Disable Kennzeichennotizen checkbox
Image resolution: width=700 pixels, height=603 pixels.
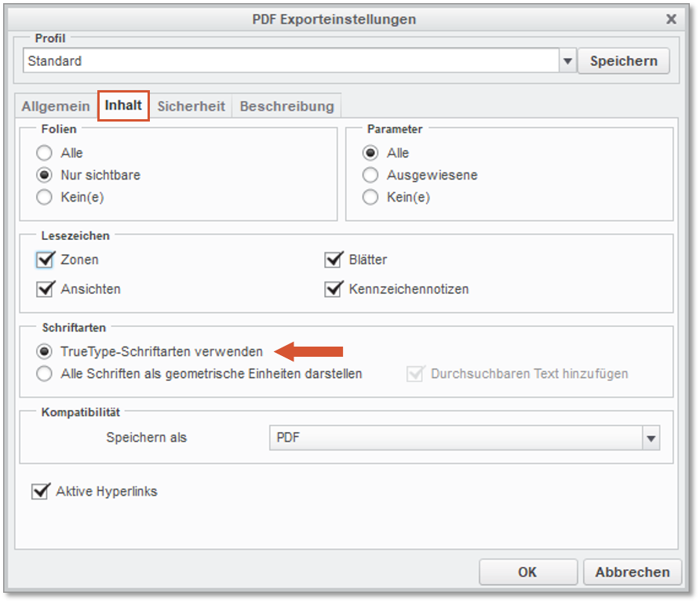point(334,289)
